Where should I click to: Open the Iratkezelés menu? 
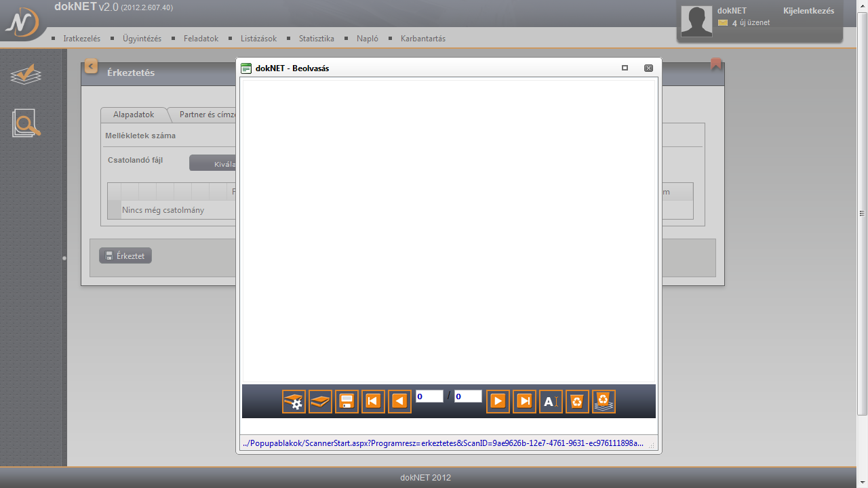[x=81, y=39]
